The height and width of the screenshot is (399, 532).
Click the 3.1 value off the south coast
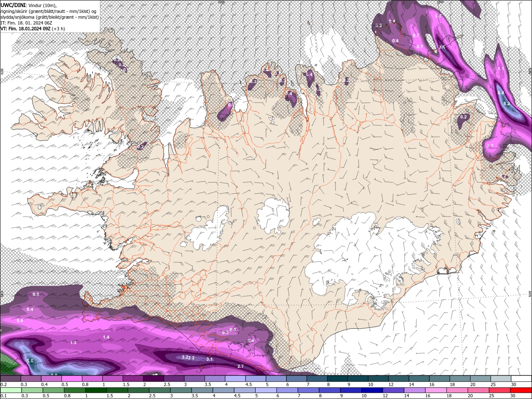click(x=209, y=359)
